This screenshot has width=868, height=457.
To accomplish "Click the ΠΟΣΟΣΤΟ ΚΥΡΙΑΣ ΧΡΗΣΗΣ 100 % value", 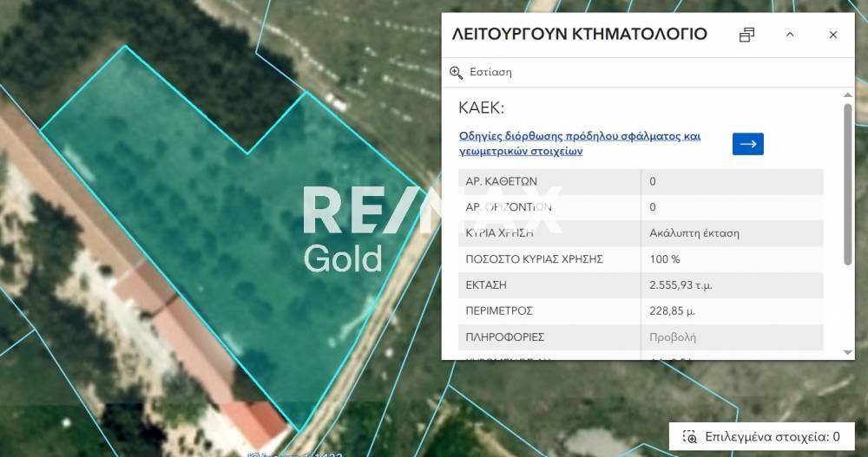I will [x=665, y=258].
